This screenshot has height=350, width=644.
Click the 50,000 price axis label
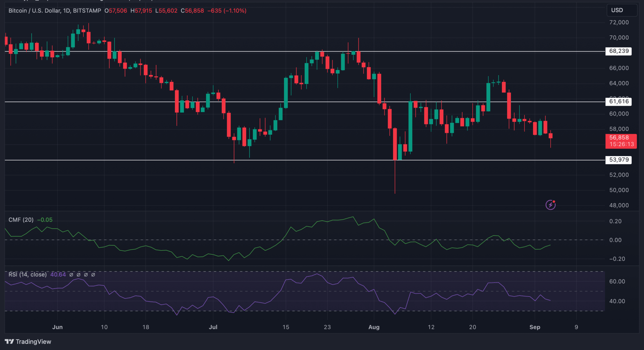pyautogui.click(x=619, y=190)
